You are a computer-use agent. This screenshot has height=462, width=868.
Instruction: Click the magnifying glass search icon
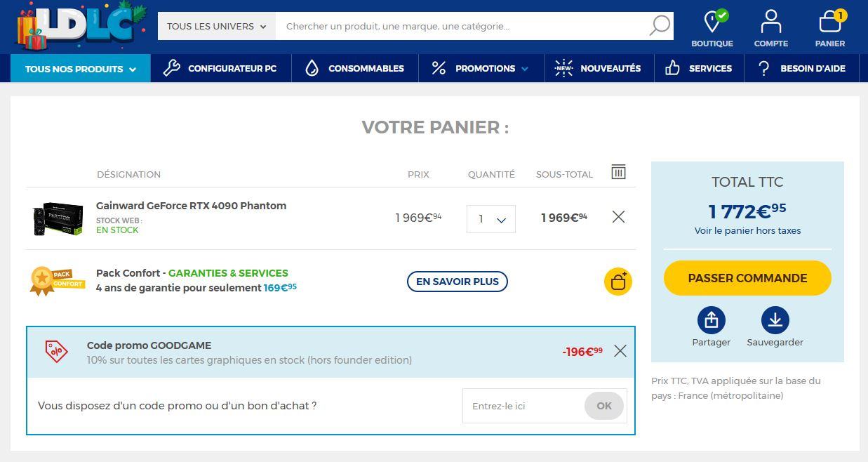[660, 26]
